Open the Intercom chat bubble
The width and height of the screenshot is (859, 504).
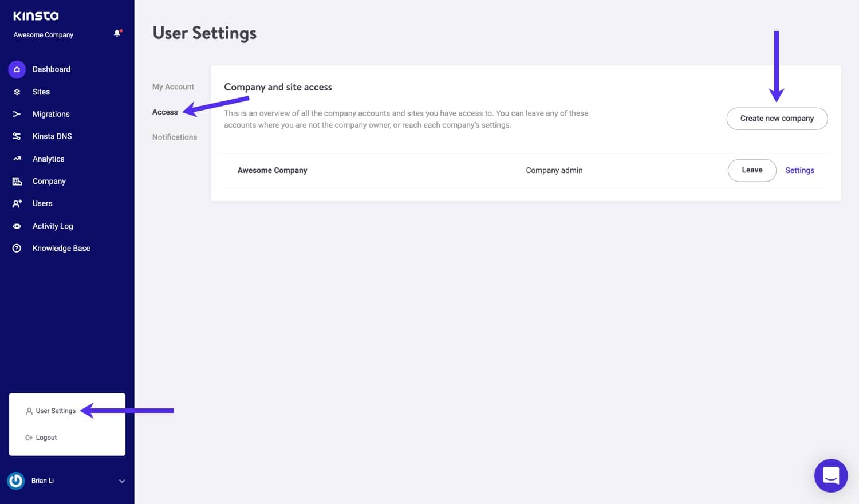(x=831, y=475)
